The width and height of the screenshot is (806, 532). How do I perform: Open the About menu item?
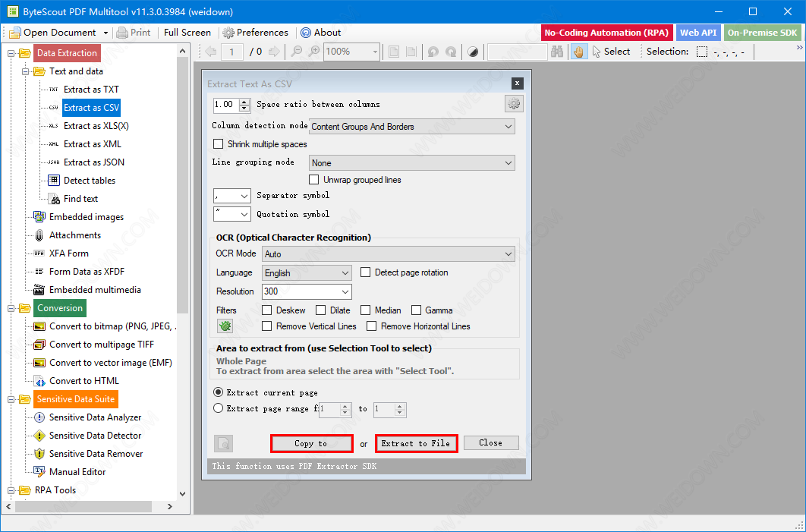[x=321, y=33]
